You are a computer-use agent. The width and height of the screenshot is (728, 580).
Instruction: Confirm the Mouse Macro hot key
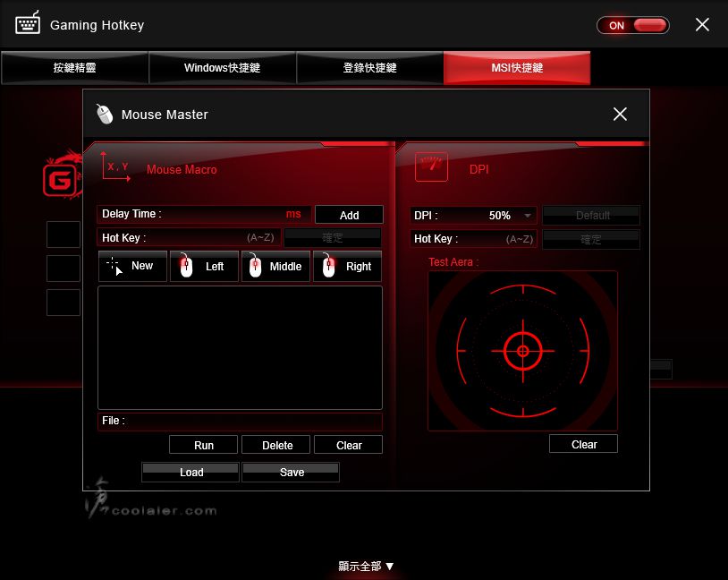coord(333,237)
